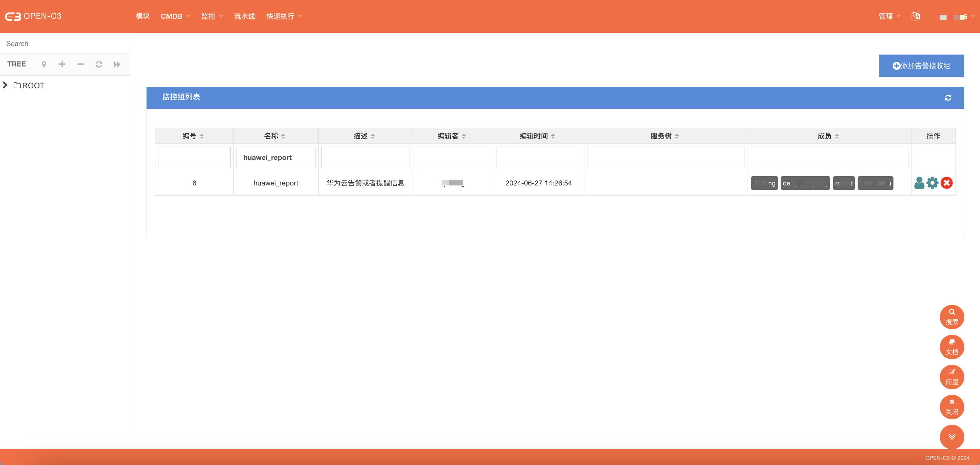980x465 pixels.
Task: Click the 名称 filter input field
Action: click(275, 157)
